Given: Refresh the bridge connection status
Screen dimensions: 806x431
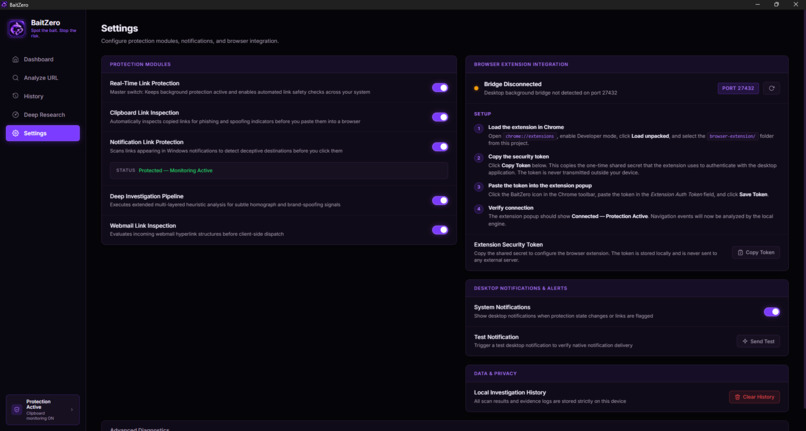Looking at the screenshot, I should (x=771, y=88).
